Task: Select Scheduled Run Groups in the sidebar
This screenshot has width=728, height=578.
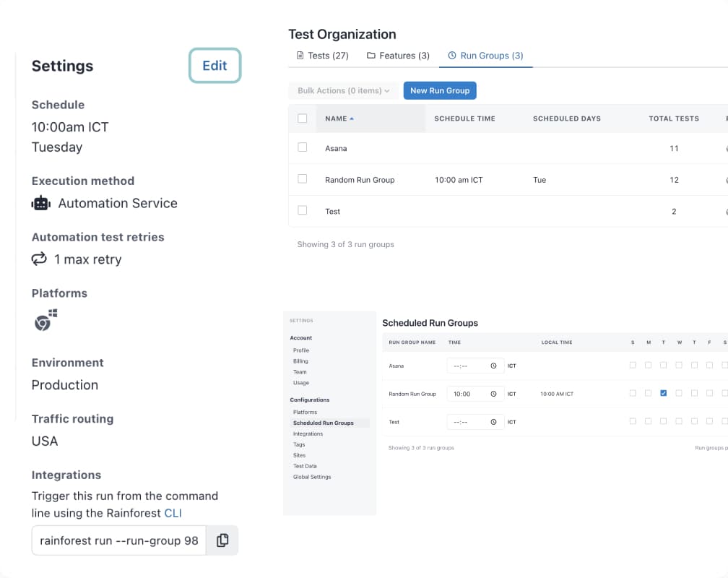Action: click(329, 423)
